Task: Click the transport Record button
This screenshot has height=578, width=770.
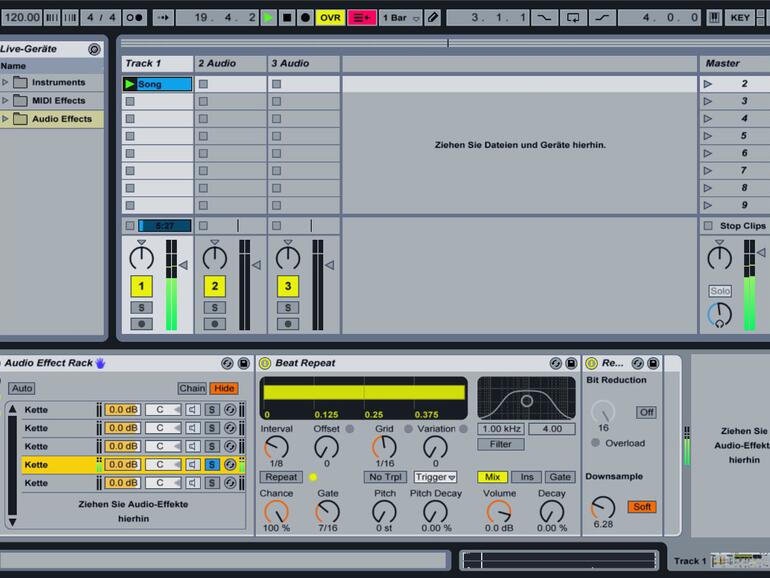Action: (x=305, y=17)
